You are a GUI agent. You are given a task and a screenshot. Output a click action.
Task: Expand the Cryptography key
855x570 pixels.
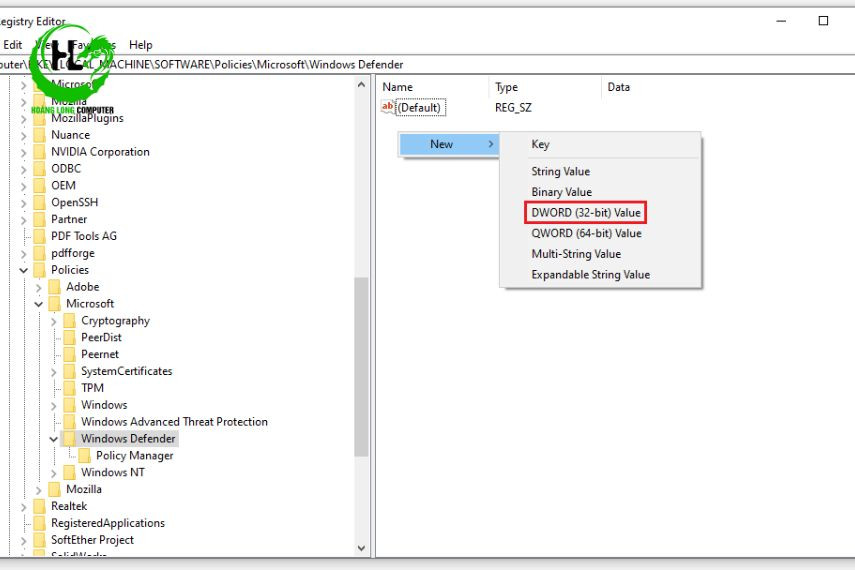click(53, 321)
